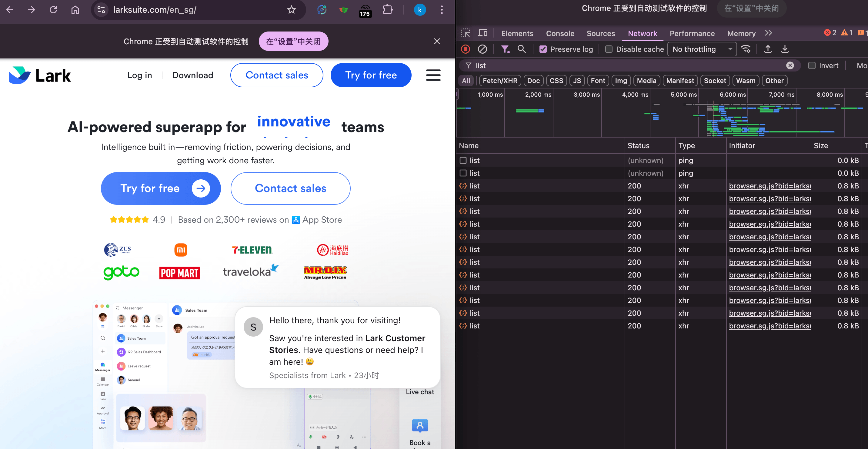This screenshot has height=449, width=868.
Task: Show the DevTools warnings count badge
Action: [x=846, y=33]
